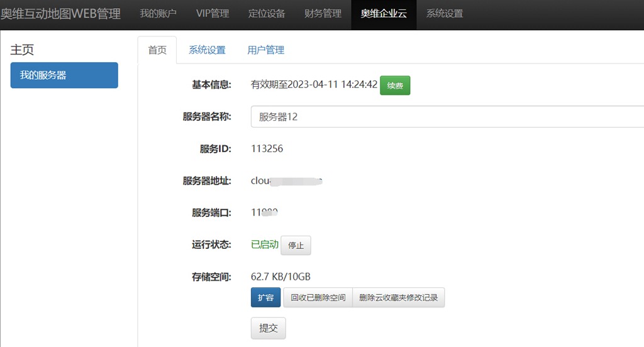Open the 我的账户 menu item
Viewport: 644px width, 347px height.
point(158,14)
